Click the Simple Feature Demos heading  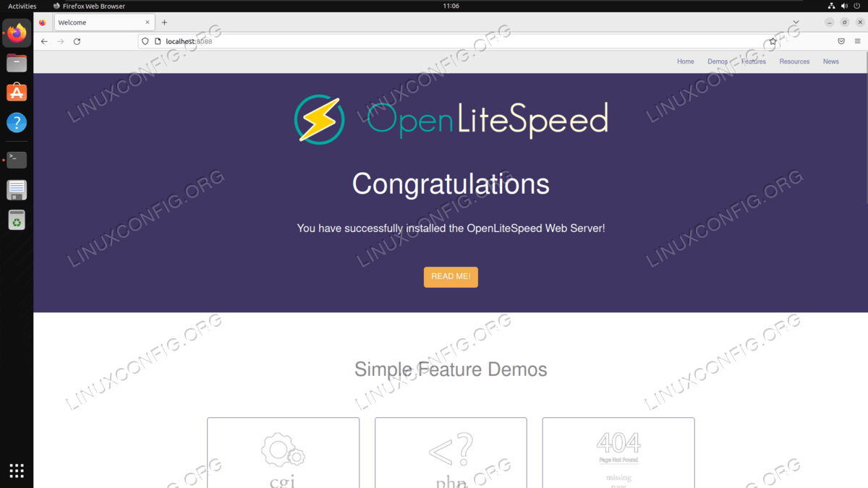[x=451, y=369]
